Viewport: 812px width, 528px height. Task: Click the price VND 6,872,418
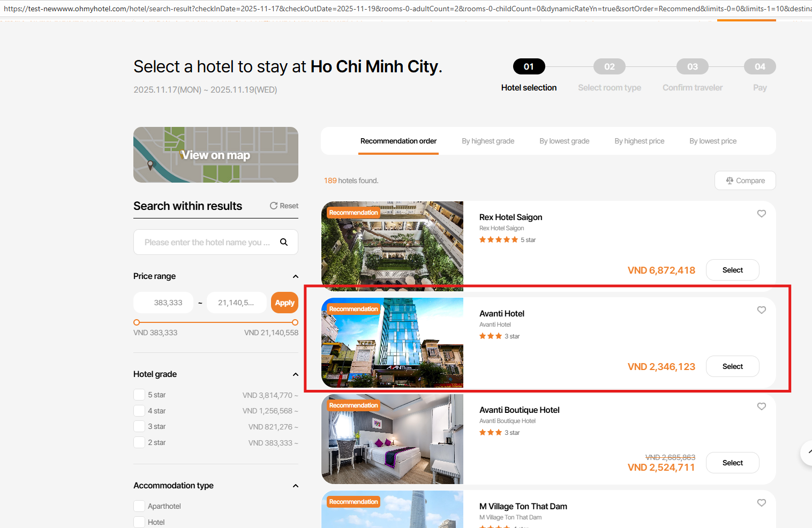coord(661,270)
